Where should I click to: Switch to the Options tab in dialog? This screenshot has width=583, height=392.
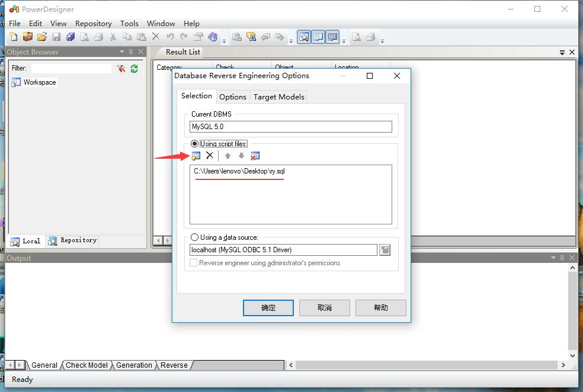click(233, 97)
